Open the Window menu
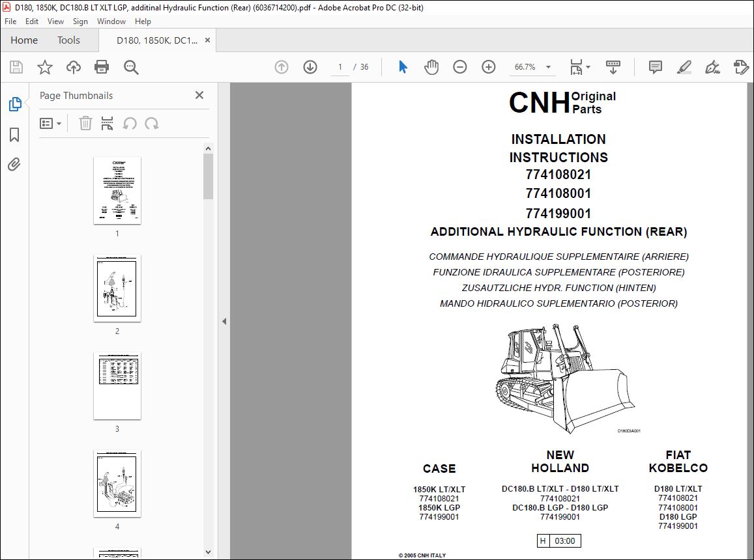Image resolution: width=754 pixels, height=560 pixels. click(111, 21)
